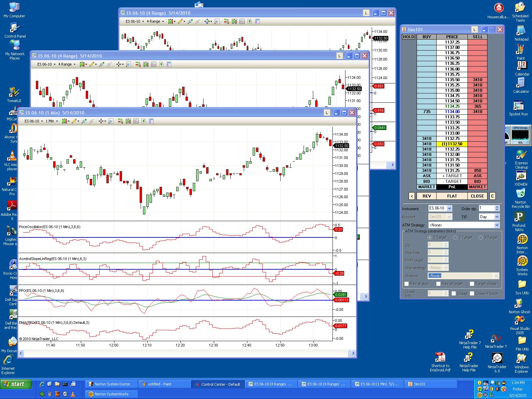The height and width of the screenshot is (399, 532).
Task: Open Indicators icon in middle 4 Range chart
Action: click(154, 65)
